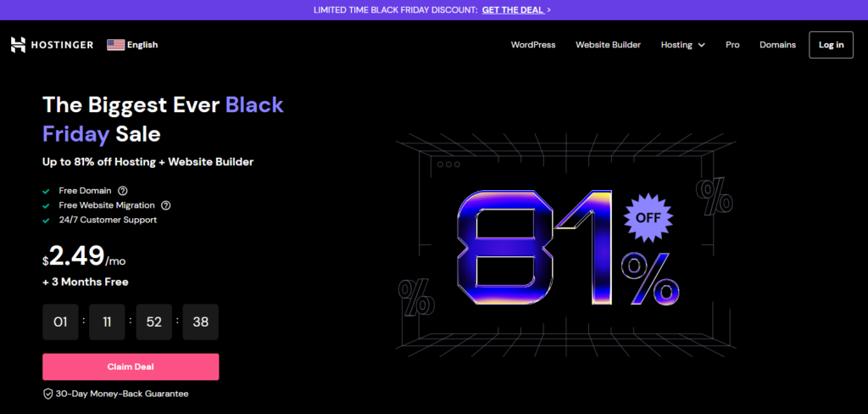
Task: Follow the GET THE DEAL banner link
Action: 512,10
